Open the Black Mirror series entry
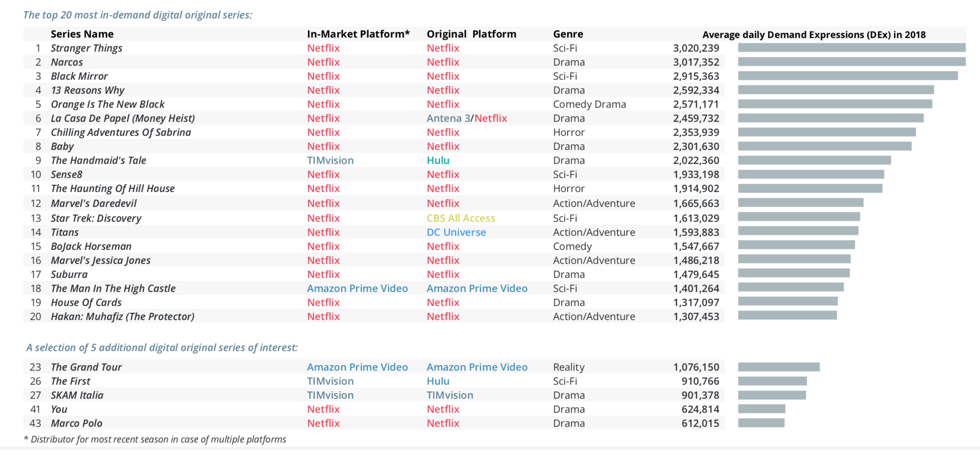Viewport: 980px width, 456px height. (79, 76)
